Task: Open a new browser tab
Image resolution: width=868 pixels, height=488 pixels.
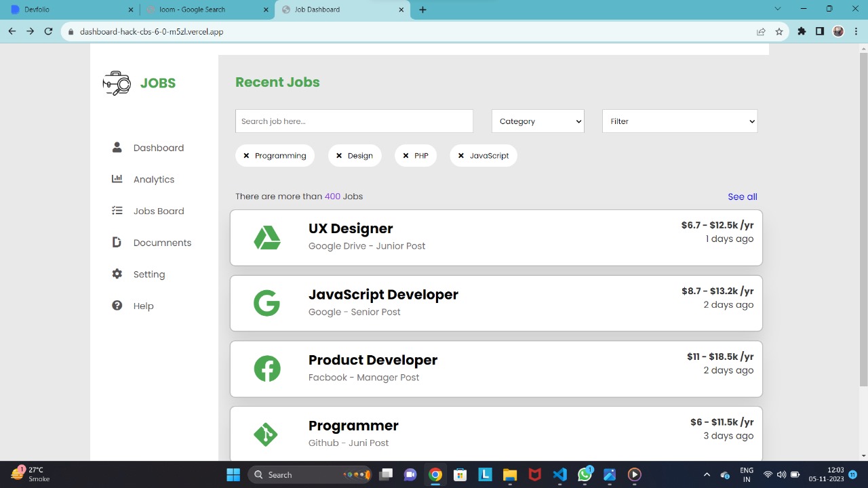Action: coord(422,9)
